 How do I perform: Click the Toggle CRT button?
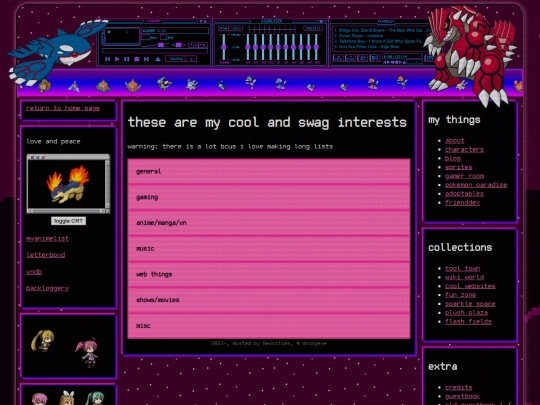[x=69, y=221]
